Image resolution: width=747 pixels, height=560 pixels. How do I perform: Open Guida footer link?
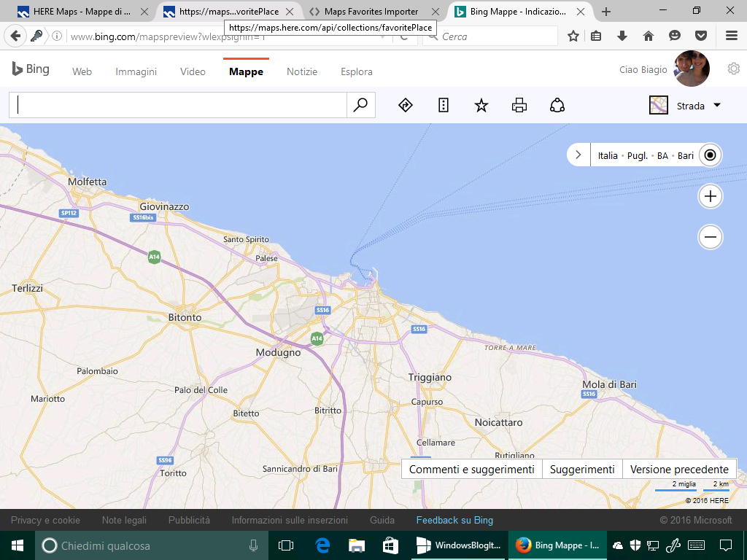pos(382,520)
